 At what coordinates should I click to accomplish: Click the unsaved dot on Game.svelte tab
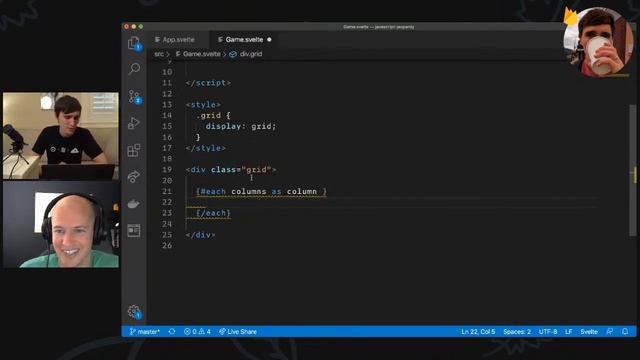[x=269, y=40]
